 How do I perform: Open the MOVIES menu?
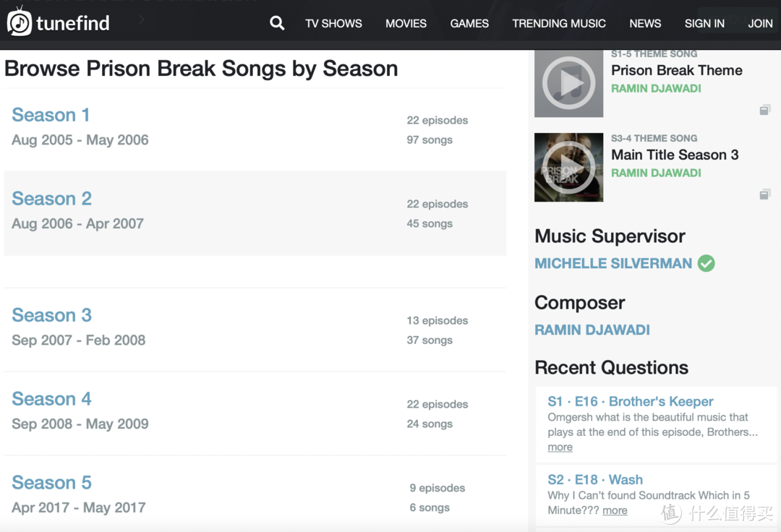[406, 23]
